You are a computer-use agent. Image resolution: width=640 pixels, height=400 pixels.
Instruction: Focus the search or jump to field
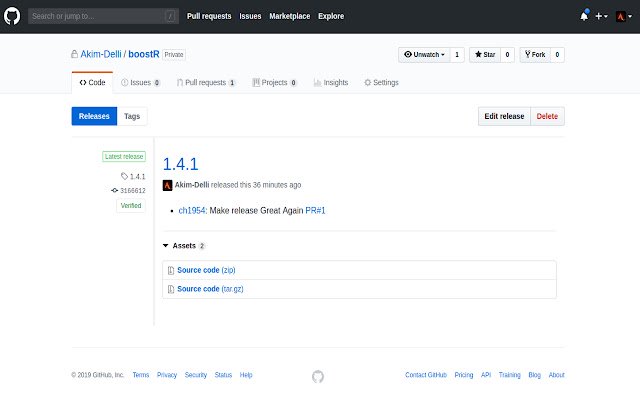[103, 16]
